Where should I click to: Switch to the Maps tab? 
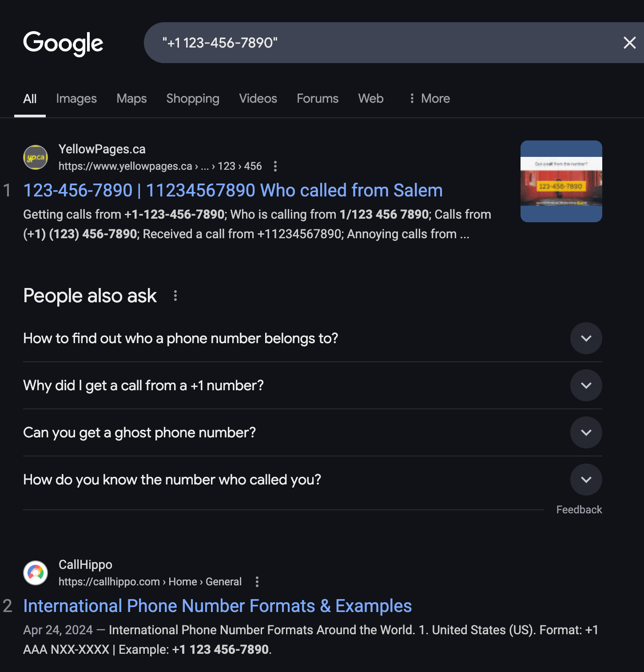coord(131,99)
